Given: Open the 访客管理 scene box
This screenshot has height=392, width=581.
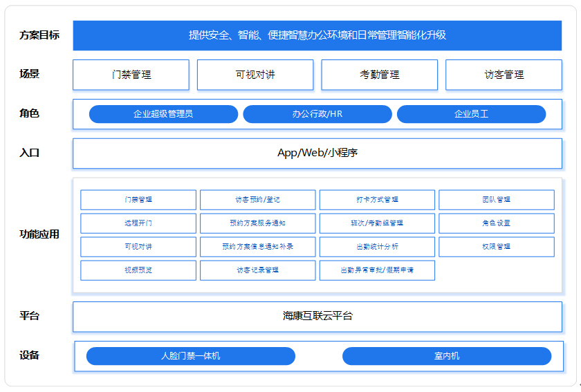Looking at the screenshot, I should click(x=504, y=75).
